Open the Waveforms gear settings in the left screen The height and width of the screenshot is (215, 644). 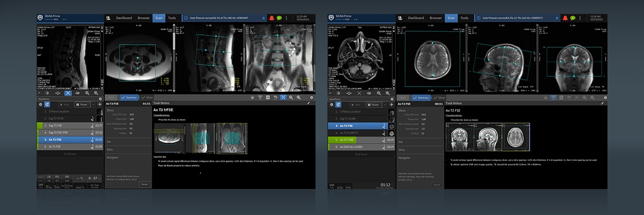(100, 98)
